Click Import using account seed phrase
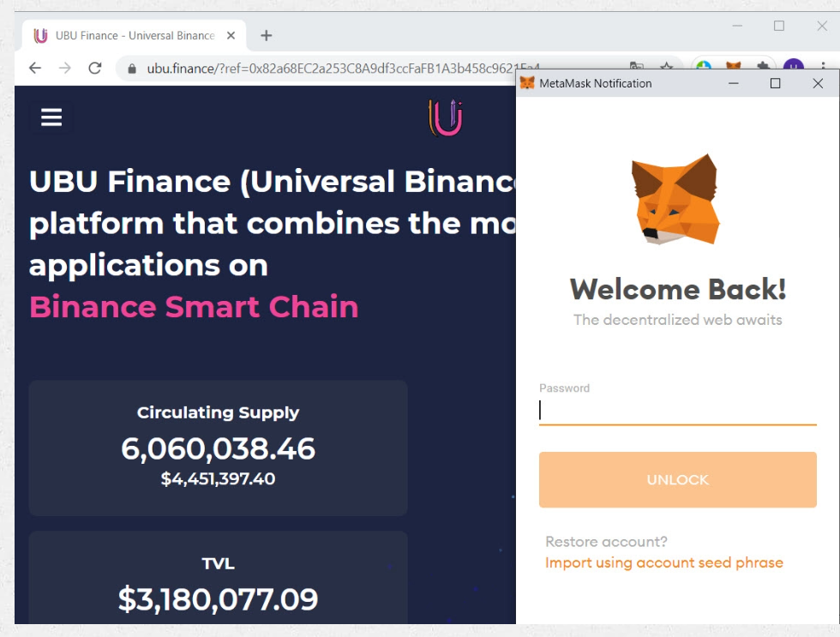The width and height of the screenshot is (840, 637). (663, 562)
